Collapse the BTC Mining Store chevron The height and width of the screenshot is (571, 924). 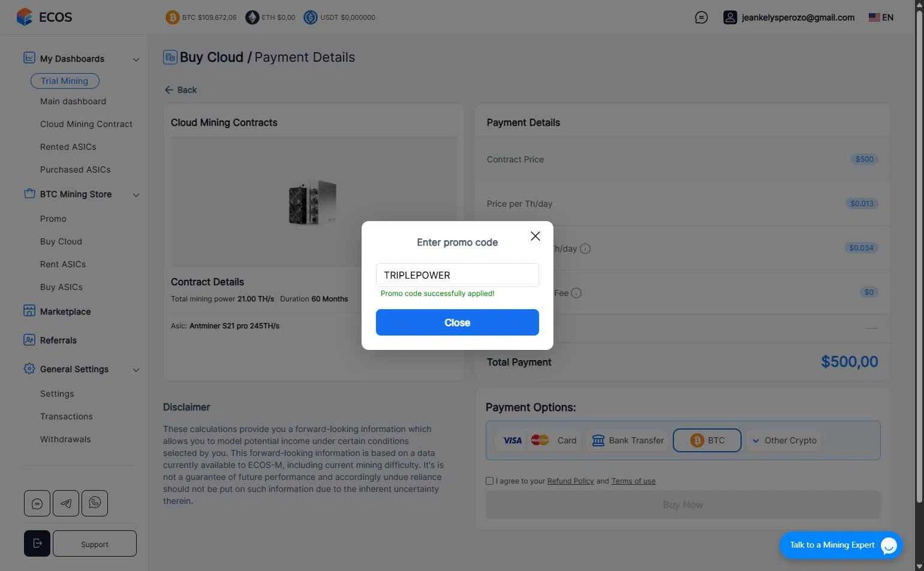click(136, 195)
